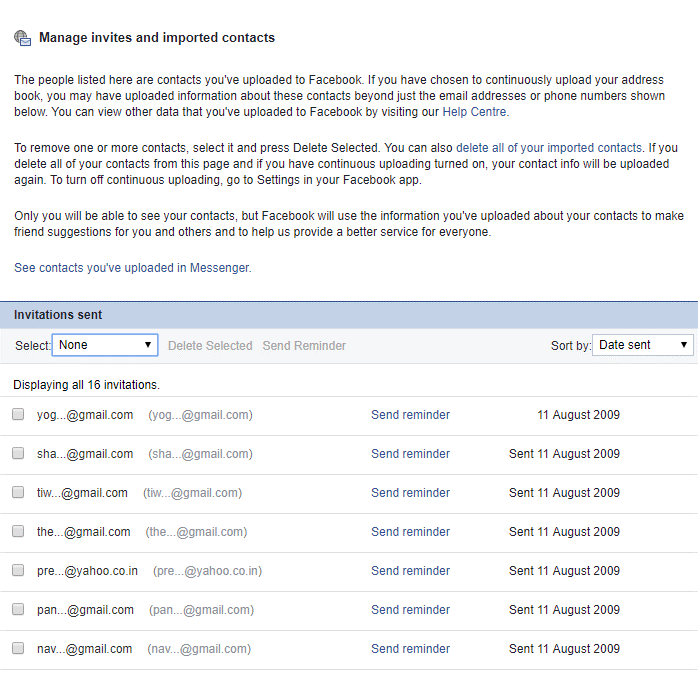Open the Select dropdown showing None
698x673 pixels.
click(x=105, y=345)
